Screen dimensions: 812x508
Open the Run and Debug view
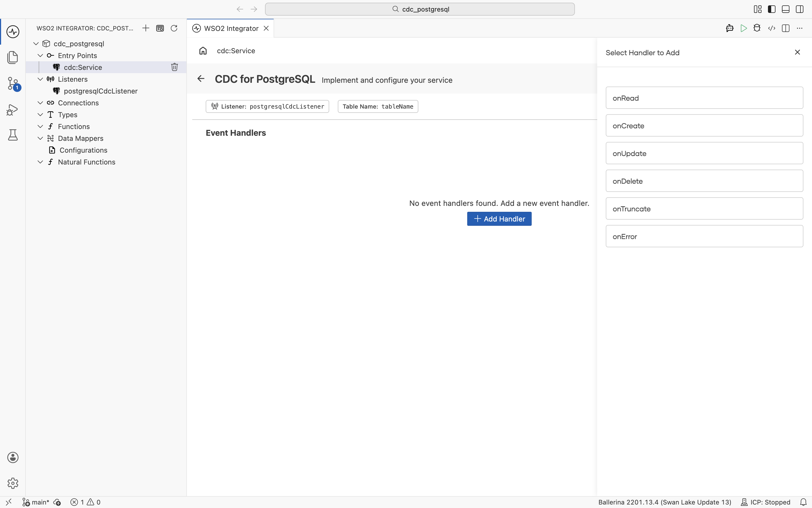[13, 110]
